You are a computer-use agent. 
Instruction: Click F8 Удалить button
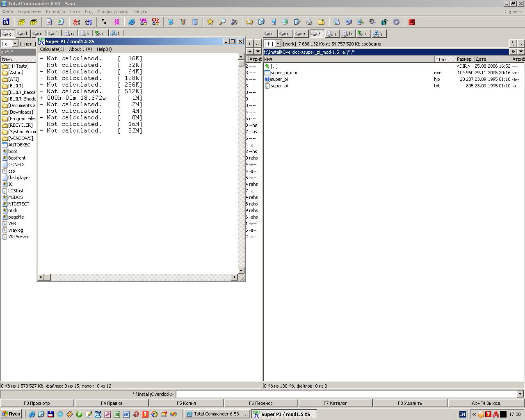pyautogui.click(x=410, y=403)
